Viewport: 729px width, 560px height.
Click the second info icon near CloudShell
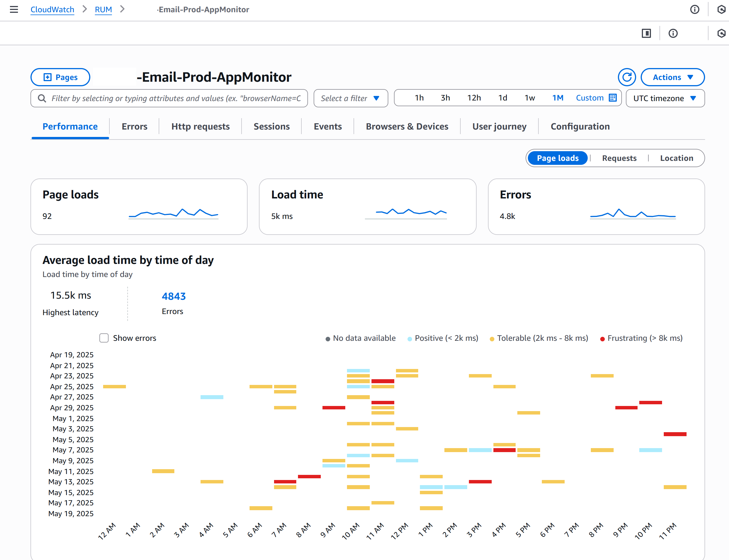tap(673, 33)
